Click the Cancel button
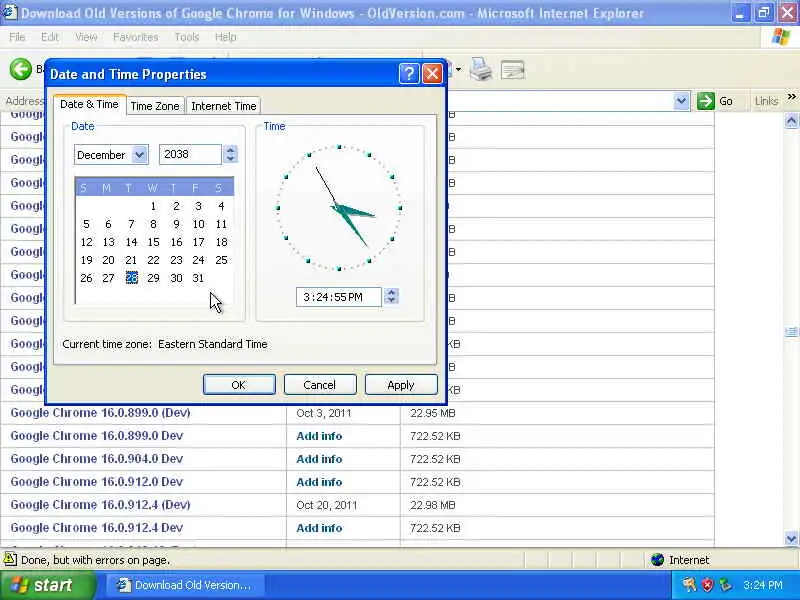Screen dimensions: 800x600 pyautogui.click(x=319, y=385)
